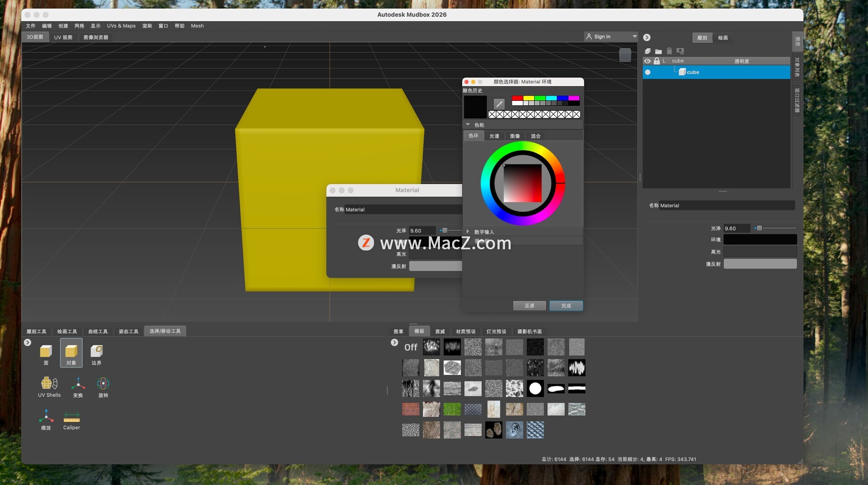Open the Mesh menu
Image resolution: width=868 pixels, height=485 pixels.
[x=197, y=26]
